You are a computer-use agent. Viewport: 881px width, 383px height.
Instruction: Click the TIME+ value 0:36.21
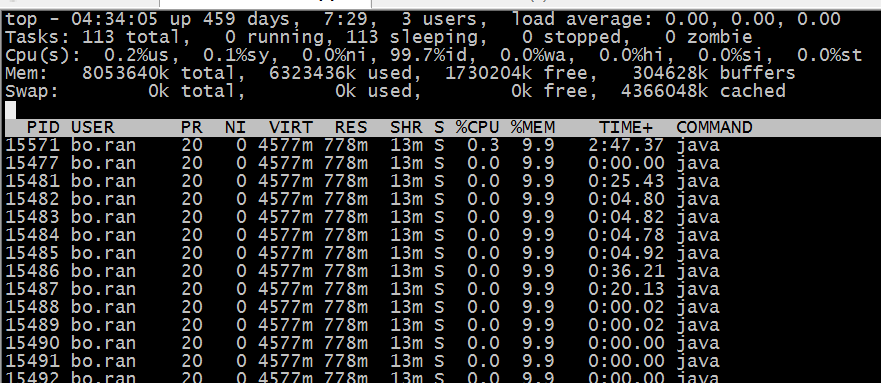(x=626, y=271)
